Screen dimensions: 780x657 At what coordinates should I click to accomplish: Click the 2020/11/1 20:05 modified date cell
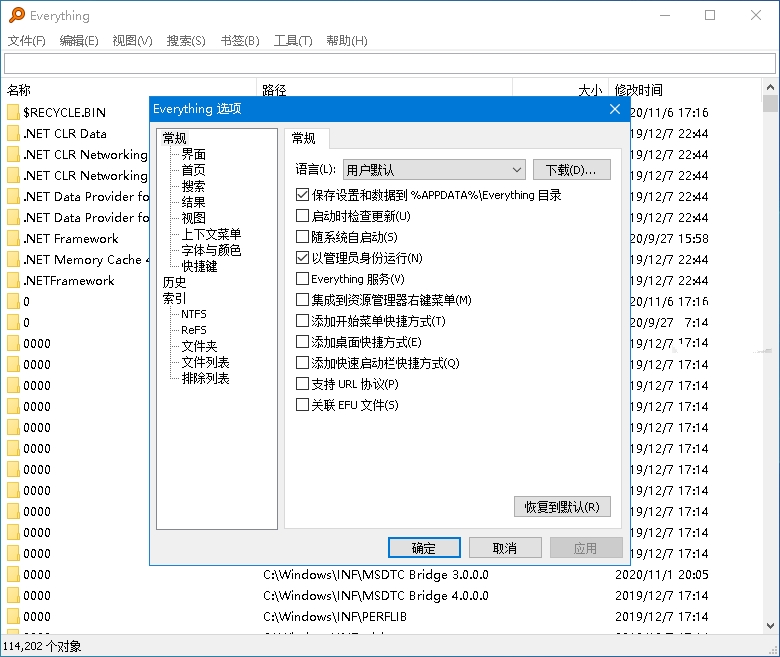tap(662, 574)
